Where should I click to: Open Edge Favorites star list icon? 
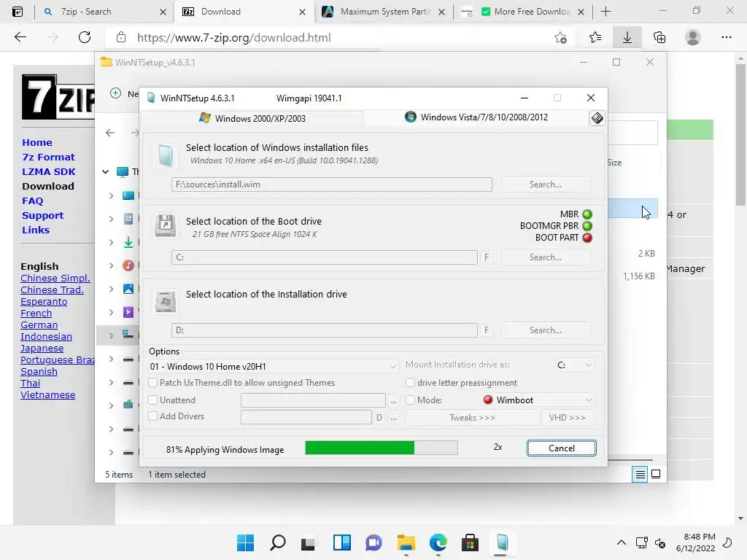click(595, 38)
